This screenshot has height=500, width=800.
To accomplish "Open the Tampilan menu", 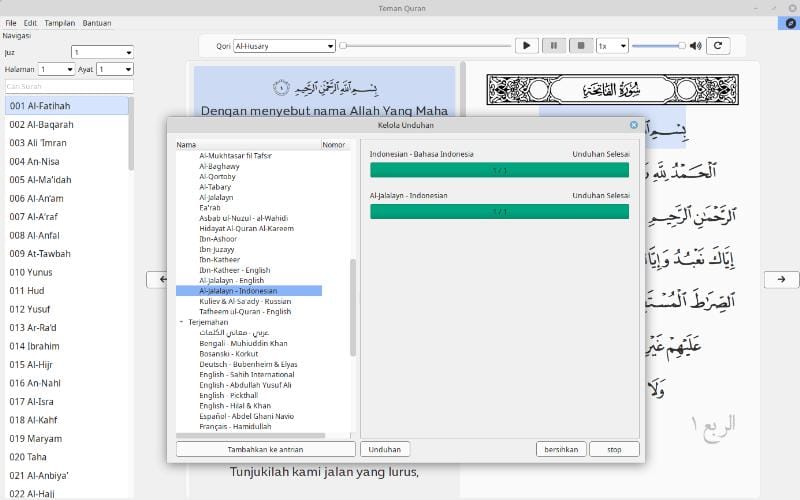I will tap(59, 23).
